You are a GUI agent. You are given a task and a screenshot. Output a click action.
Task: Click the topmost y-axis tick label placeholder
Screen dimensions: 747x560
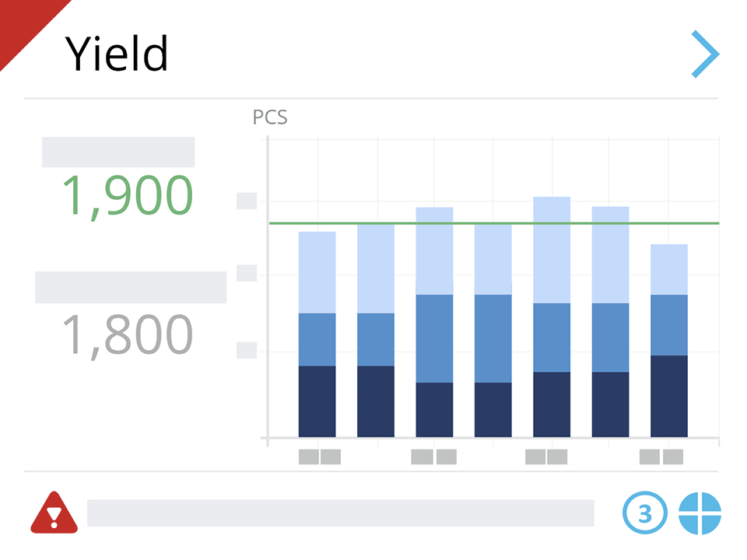(x=247, y=201)
